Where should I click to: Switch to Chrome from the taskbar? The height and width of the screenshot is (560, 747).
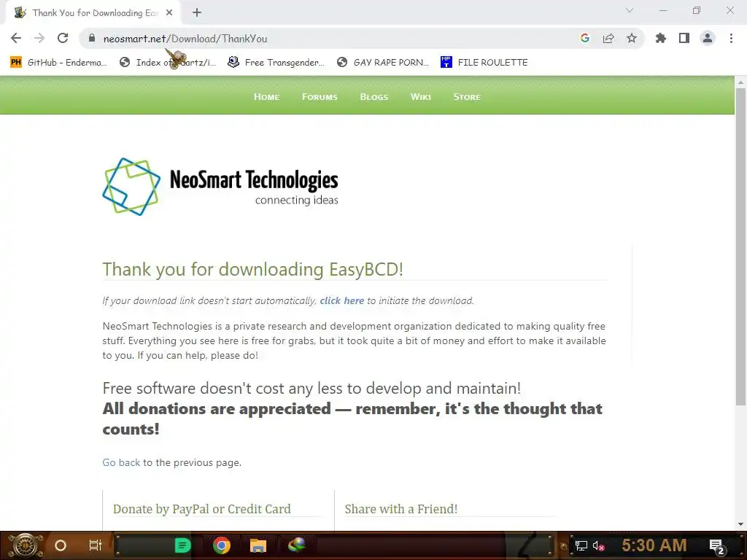[222, 545]
